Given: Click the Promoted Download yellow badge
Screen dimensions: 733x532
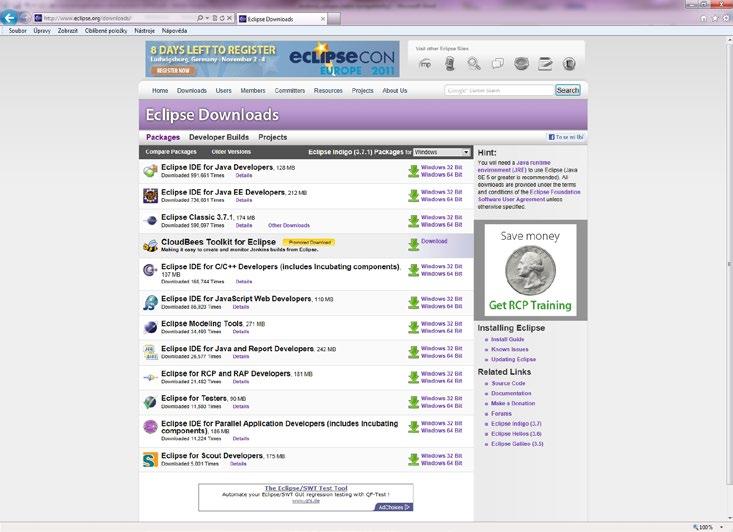Looking at the screenshot, I should tap(309, 242).
